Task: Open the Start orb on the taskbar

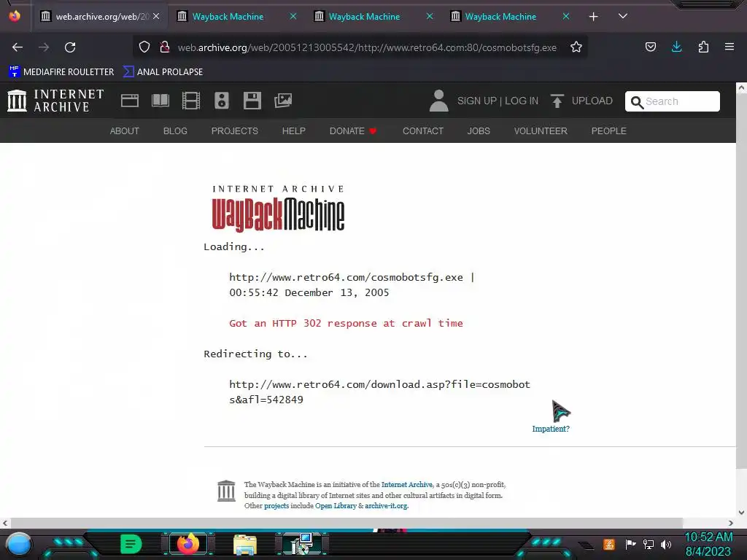Action: pos(18,544)
